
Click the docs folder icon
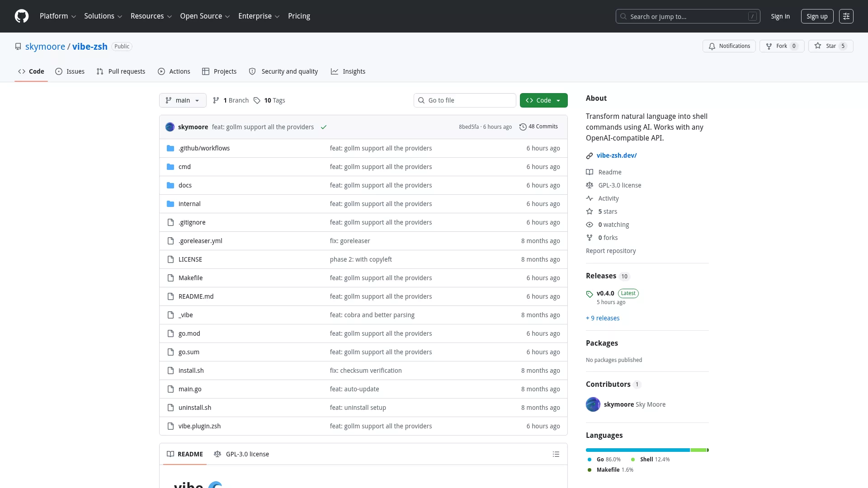pos(170,185)
